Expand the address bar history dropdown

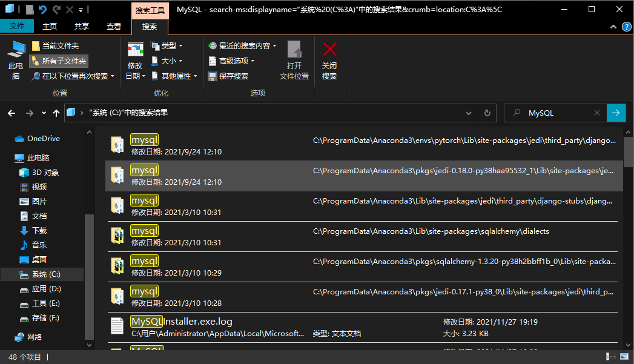coord(469,113)
